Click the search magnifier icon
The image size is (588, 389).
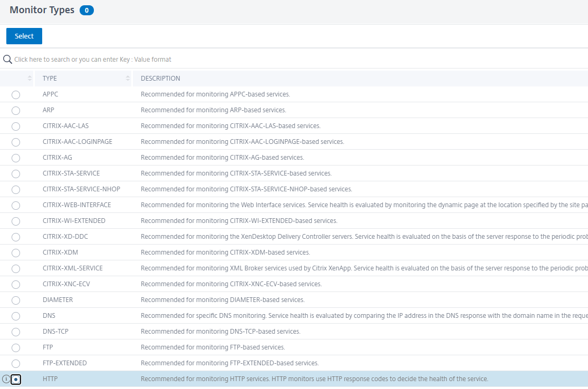[7, 59]
